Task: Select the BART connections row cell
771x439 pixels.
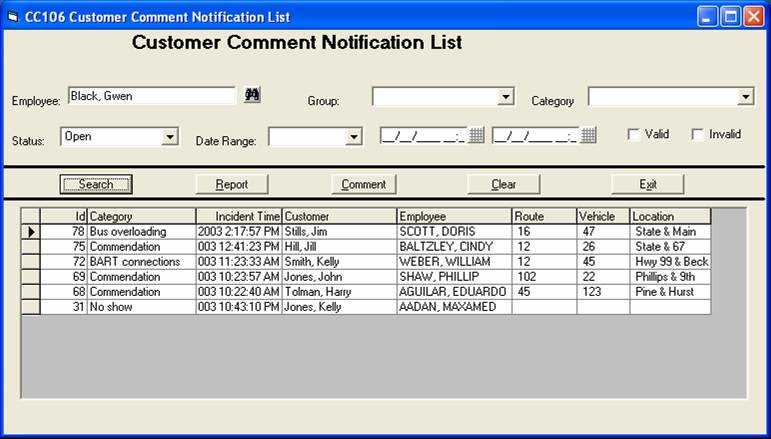Action: [140, 262]
